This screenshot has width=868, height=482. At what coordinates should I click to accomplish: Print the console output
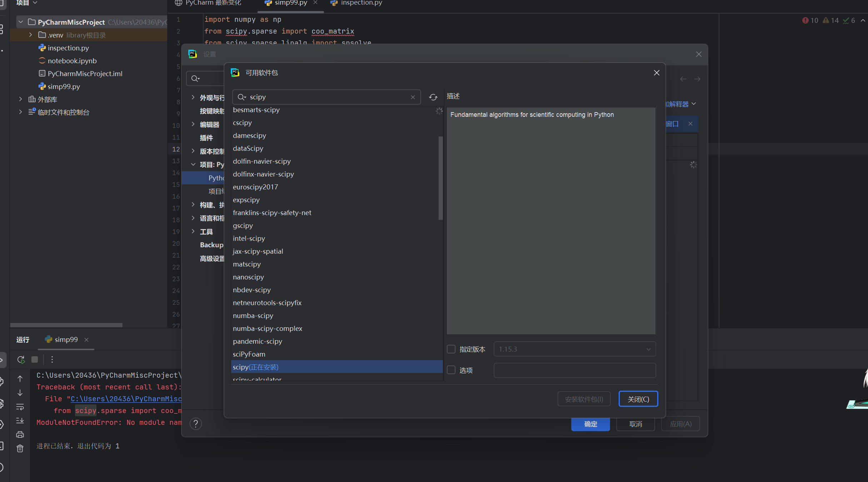click(20, 434)
